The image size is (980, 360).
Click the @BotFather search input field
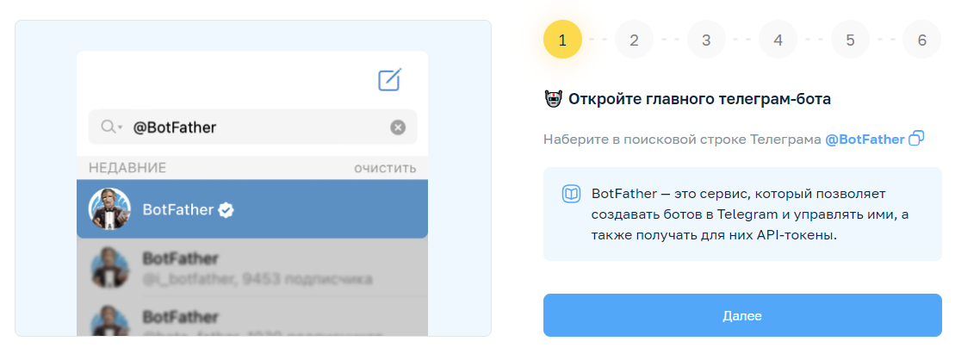(258, 127)
